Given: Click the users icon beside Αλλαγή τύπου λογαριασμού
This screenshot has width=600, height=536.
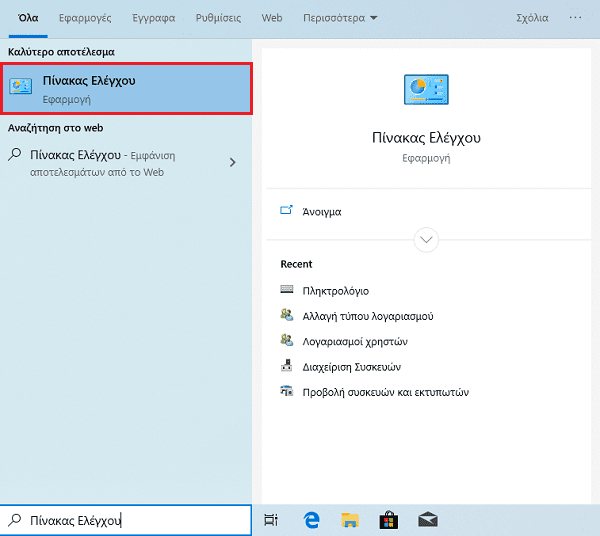Looking at the screenshot, I should 287,315.
